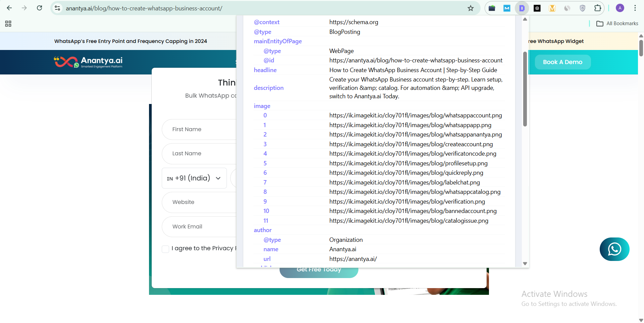
Task: Click the address bar URL
Action: 144,8
